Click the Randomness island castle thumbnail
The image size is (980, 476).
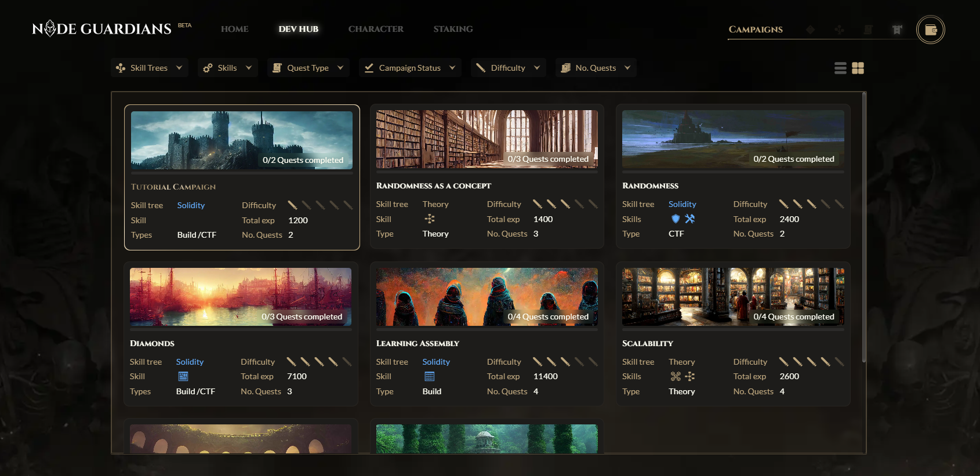[733, 139]
